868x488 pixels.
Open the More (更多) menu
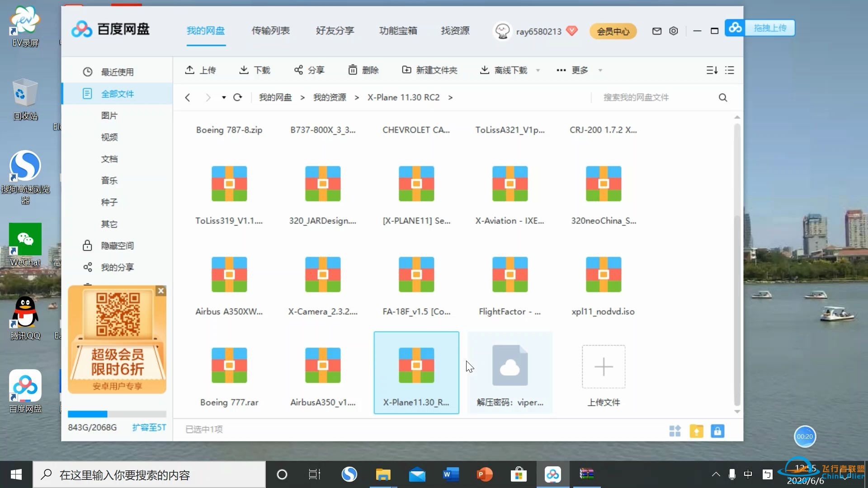572,70
